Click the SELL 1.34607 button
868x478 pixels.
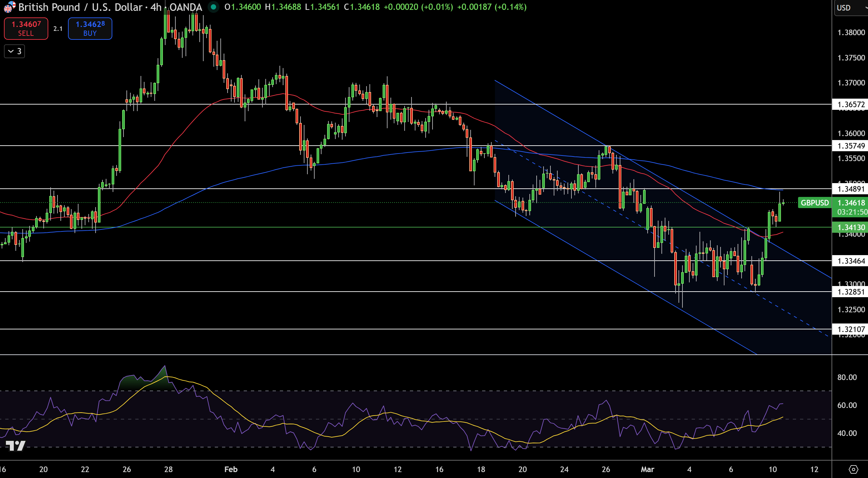26,29
